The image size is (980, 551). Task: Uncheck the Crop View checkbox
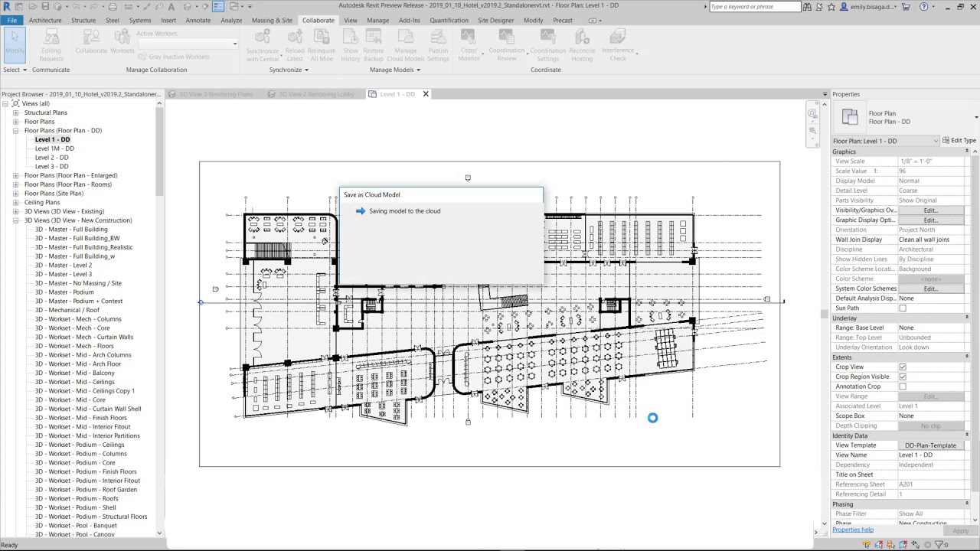tap(903, 367)
